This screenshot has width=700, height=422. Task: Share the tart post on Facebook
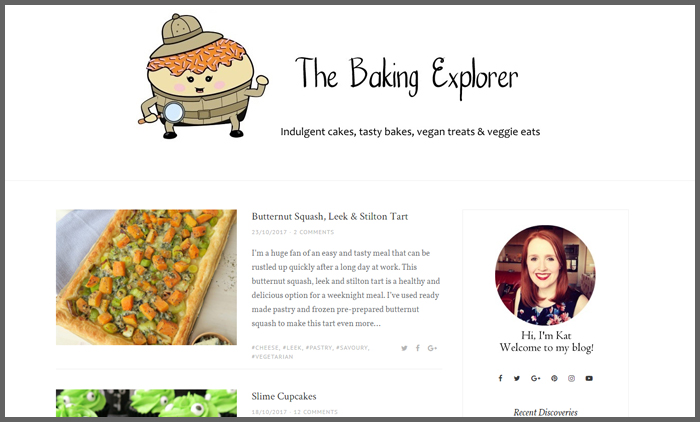(x=417, y=348)
